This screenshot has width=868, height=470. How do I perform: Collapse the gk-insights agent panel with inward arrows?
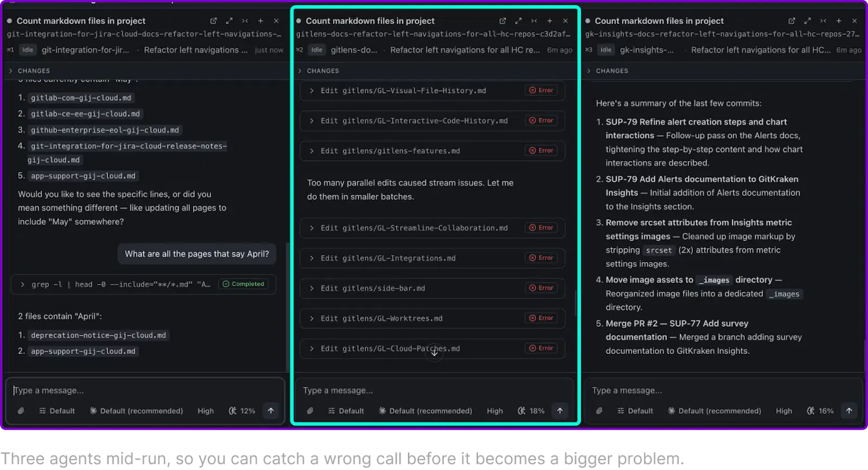[823, 21]
